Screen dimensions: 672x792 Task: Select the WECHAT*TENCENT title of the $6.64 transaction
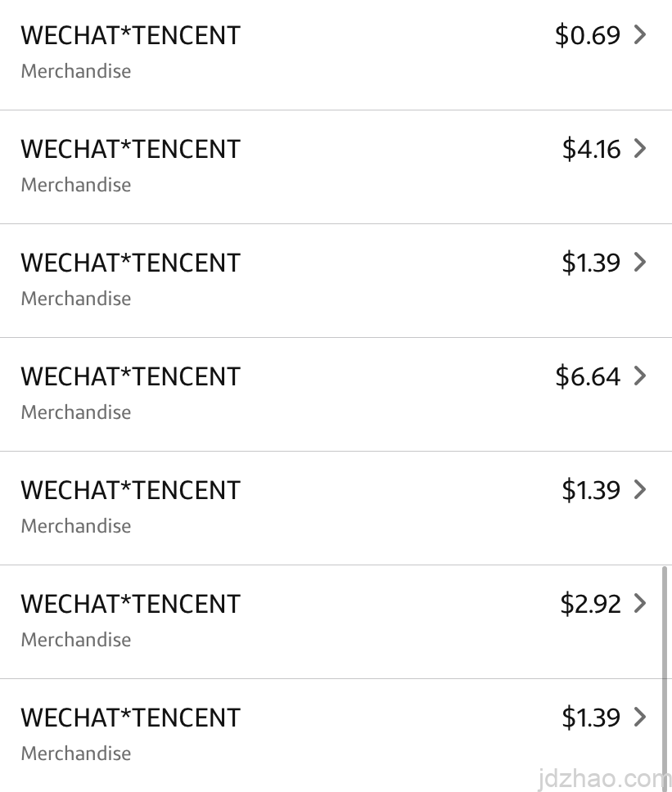131,376
